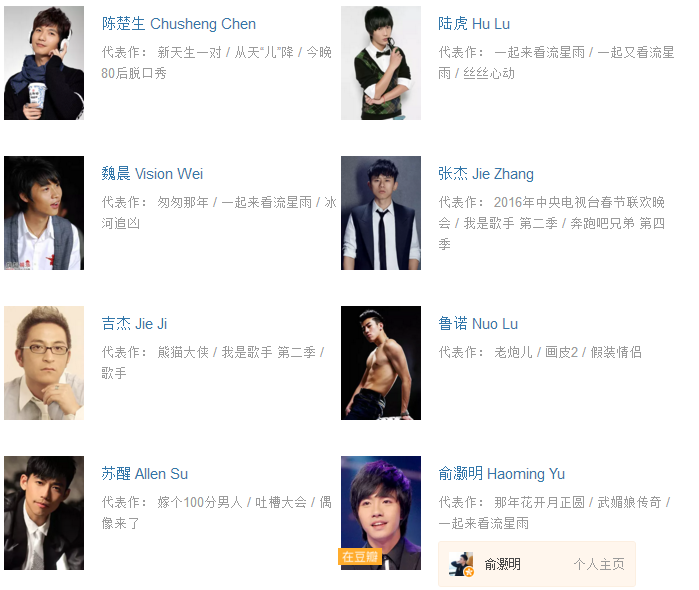
Task: Click the small 俞灏明 avatar icon
Action: click(x=461, y=564)
